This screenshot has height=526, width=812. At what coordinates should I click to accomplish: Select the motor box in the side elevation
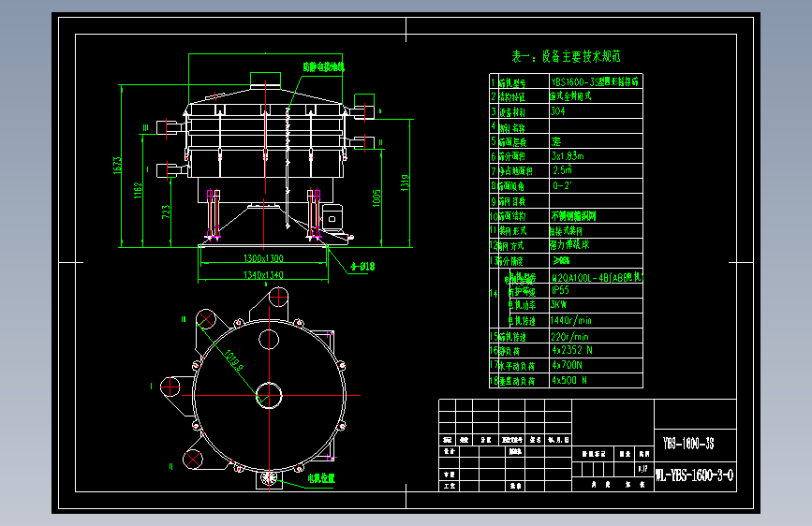pyautogui.click(x=332, y=217)
